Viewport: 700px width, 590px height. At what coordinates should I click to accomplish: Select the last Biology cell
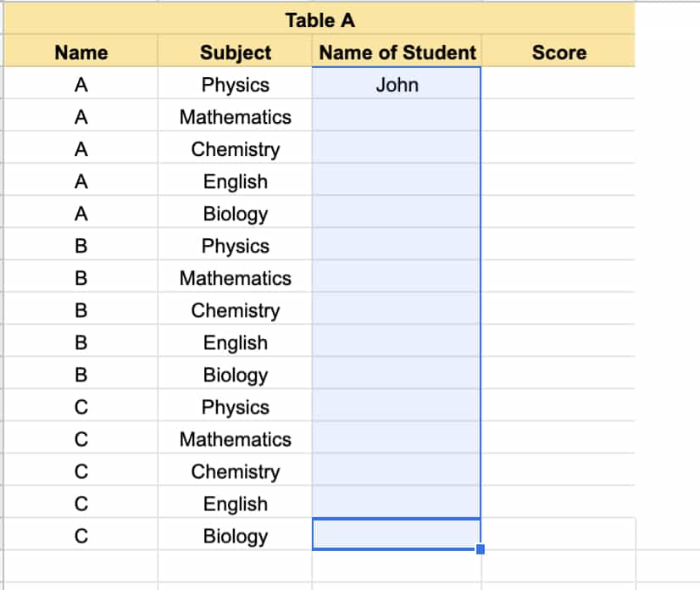pyautogui.click(x=235, y=534)
